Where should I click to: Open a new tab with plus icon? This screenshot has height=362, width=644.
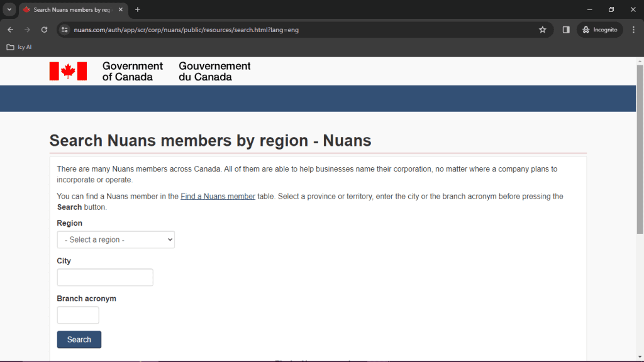coord(138,9)
